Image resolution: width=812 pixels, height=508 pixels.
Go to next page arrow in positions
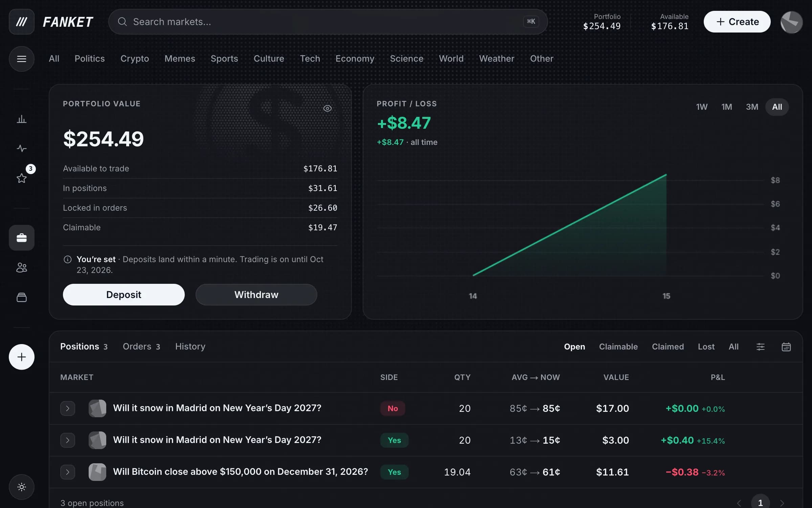pyautogui.click(x=782, y=503)
